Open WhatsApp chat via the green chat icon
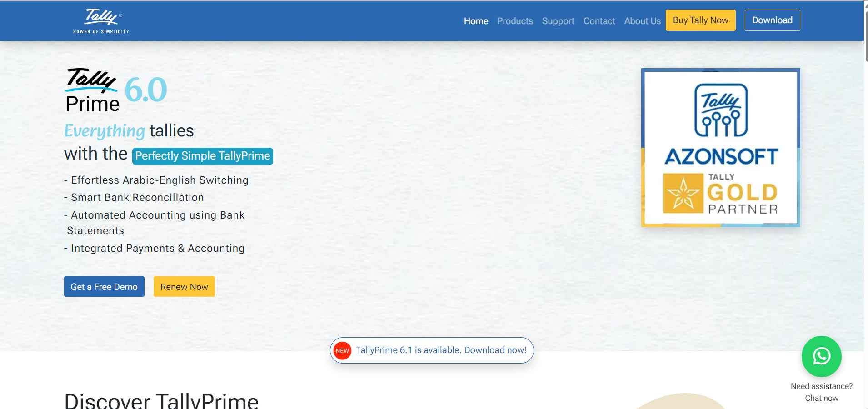 pos(821,356)
